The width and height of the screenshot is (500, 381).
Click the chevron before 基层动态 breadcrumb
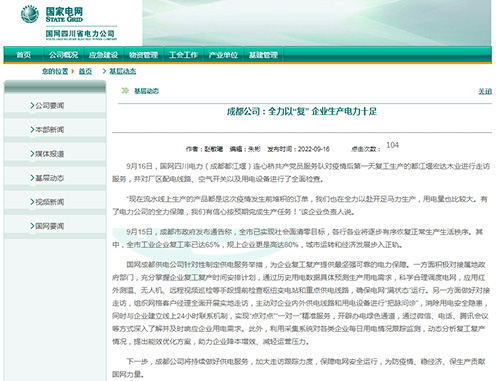(104, 71)
